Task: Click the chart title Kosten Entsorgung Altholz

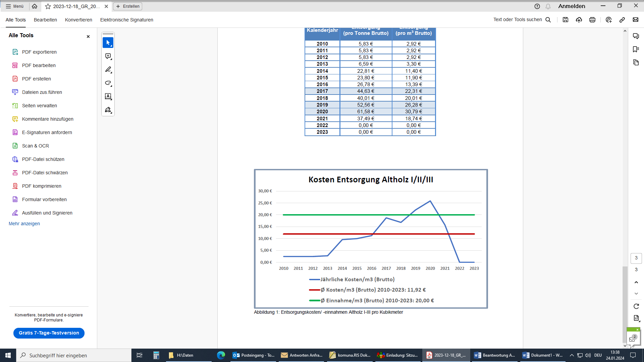Action: (371, 180)
